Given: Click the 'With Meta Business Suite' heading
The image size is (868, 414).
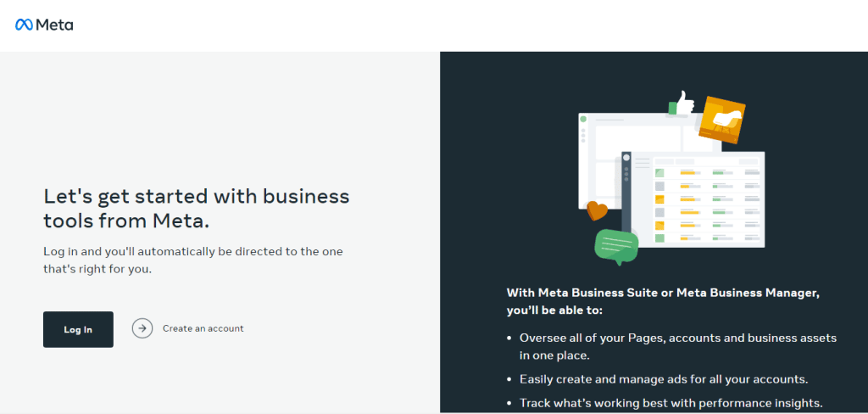Looking at the screenshot, I should coord(663,301).
